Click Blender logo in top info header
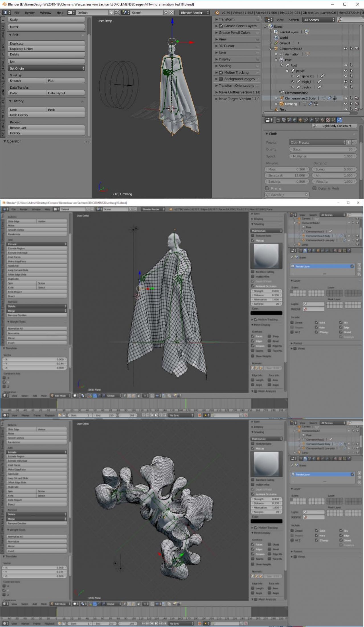The image size is (364, 627). tap(217, 13)
